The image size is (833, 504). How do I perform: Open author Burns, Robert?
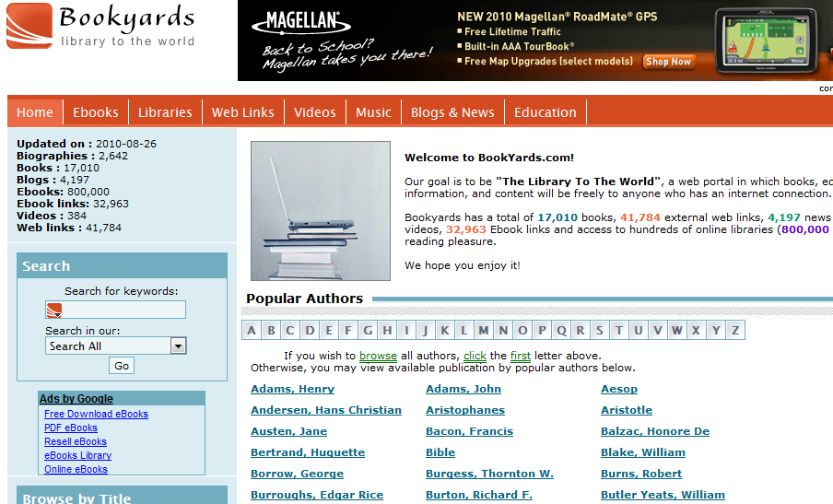pyautogui.click(x=641, y=474)
